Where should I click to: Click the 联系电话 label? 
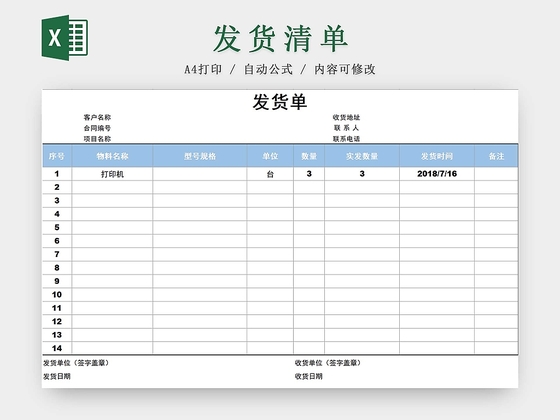tap(346, 139)
